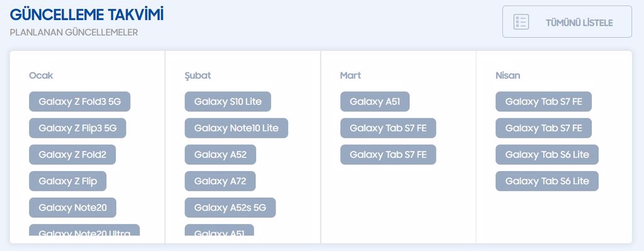Viewport: 644px width, 251px height.
Task: Select Galaxy Note20 in the Ocak column
Action: (x=73, y=208)
